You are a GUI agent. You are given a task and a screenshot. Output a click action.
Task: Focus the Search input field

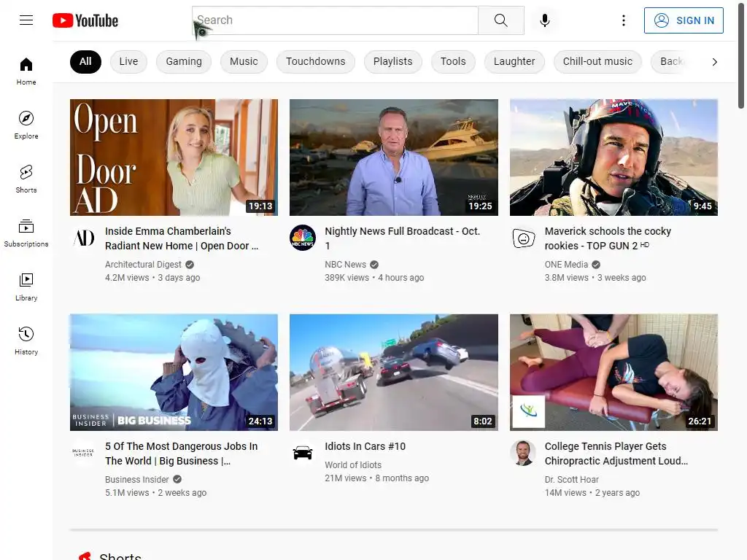coord(335,20)
